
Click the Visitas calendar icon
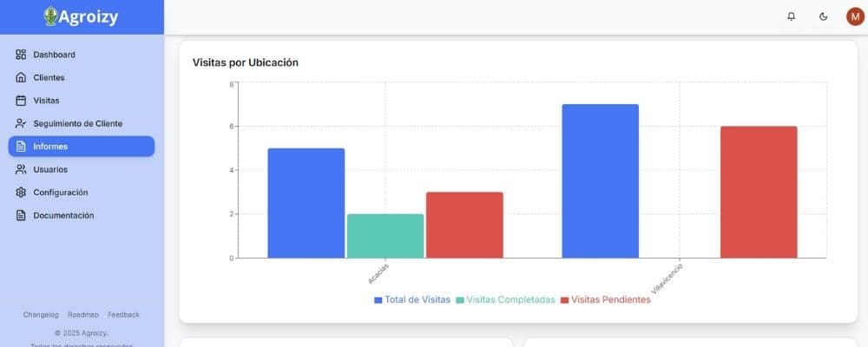tap(21, 101)
